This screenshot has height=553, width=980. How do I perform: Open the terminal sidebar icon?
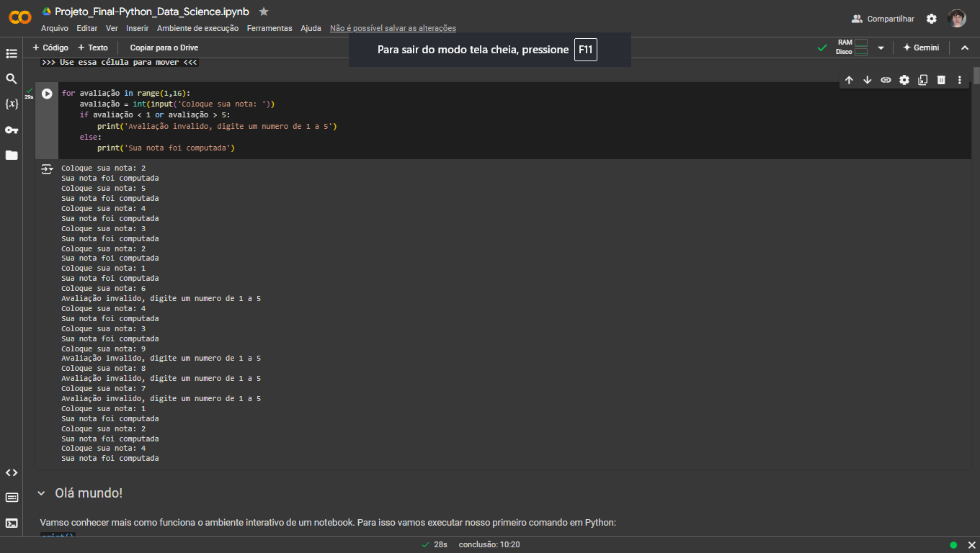(x=12, y=523)
